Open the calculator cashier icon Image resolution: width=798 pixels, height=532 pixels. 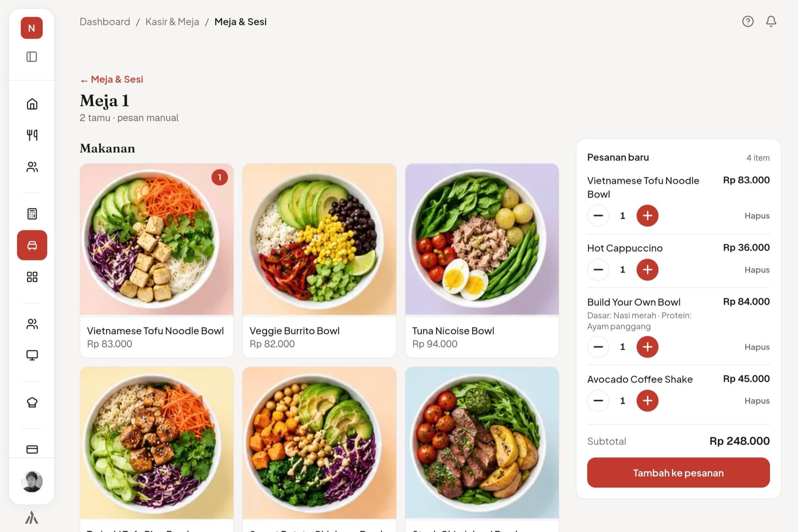(x=32, y=214)
